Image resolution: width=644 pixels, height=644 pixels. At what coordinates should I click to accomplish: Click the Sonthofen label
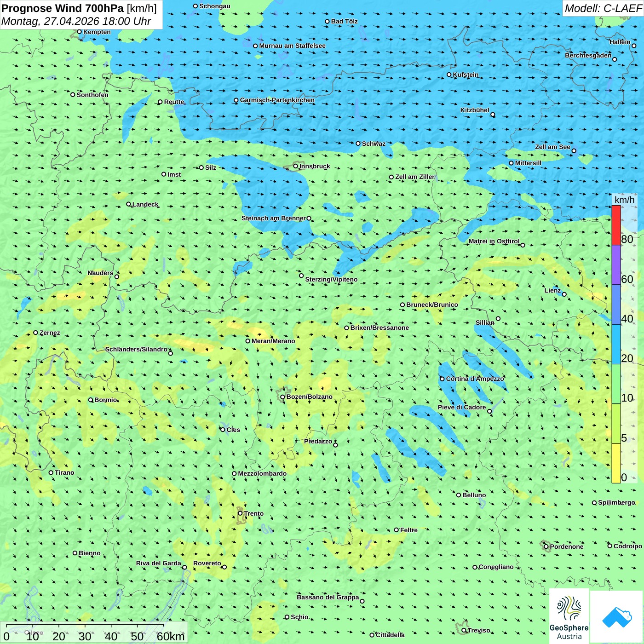pyautogui.click(x=92, y=95)
